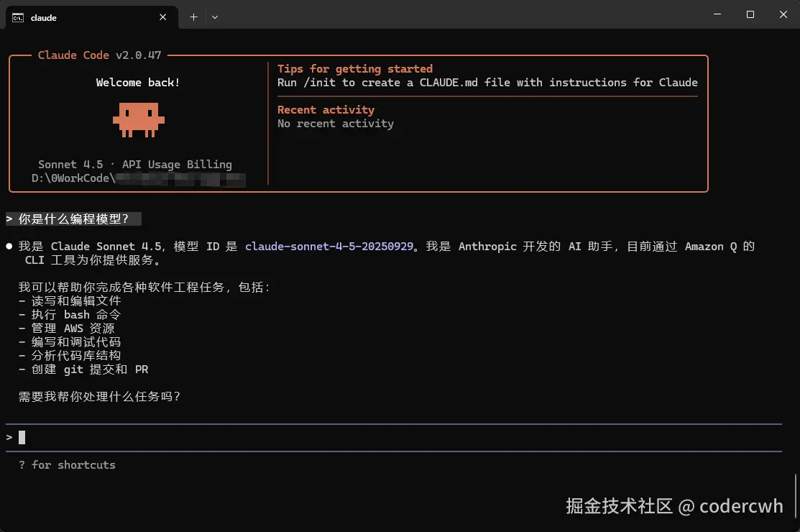Select the claude terminal tab
This screenshot has width=800, height=532.
(92, 17)
